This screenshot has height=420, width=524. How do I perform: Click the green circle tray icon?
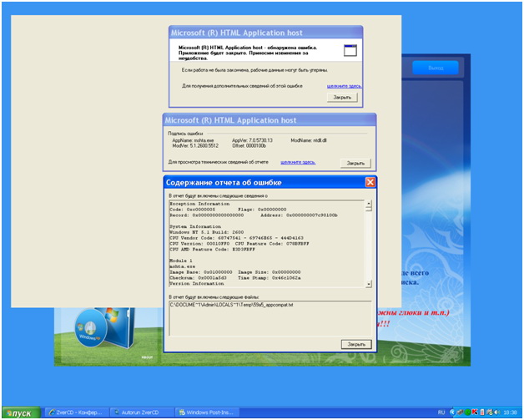[x=467, y=412]
